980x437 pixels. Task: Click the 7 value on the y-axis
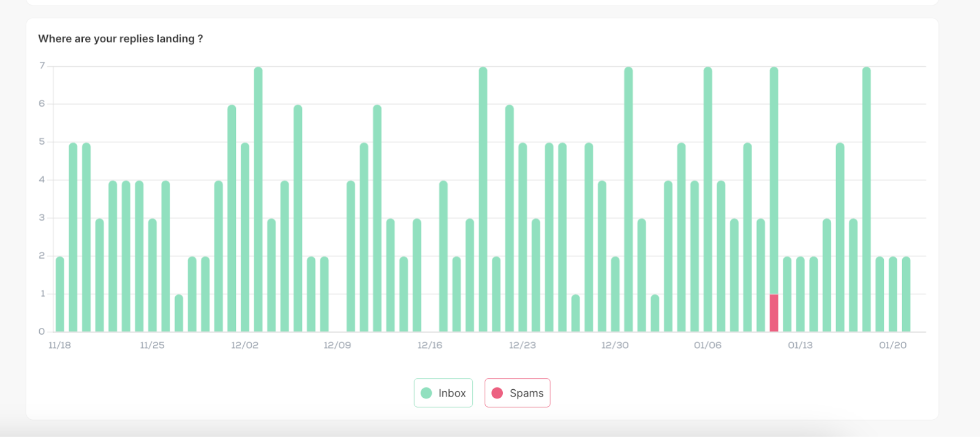pos(42,66)
